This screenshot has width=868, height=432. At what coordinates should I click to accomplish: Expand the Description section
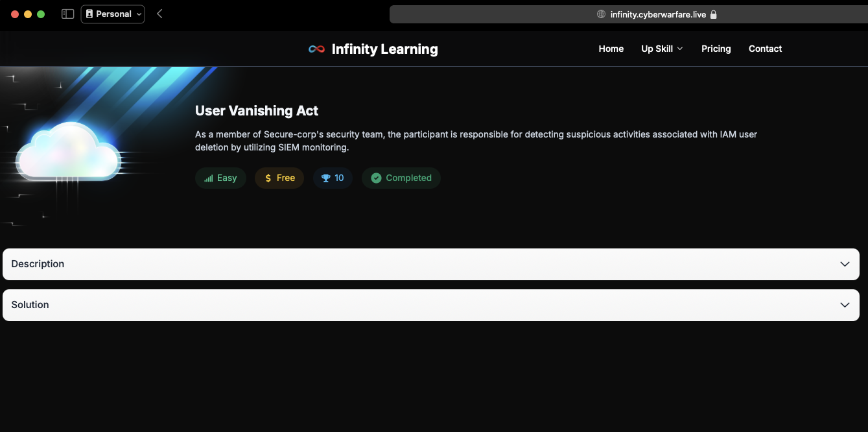point(430,263)
